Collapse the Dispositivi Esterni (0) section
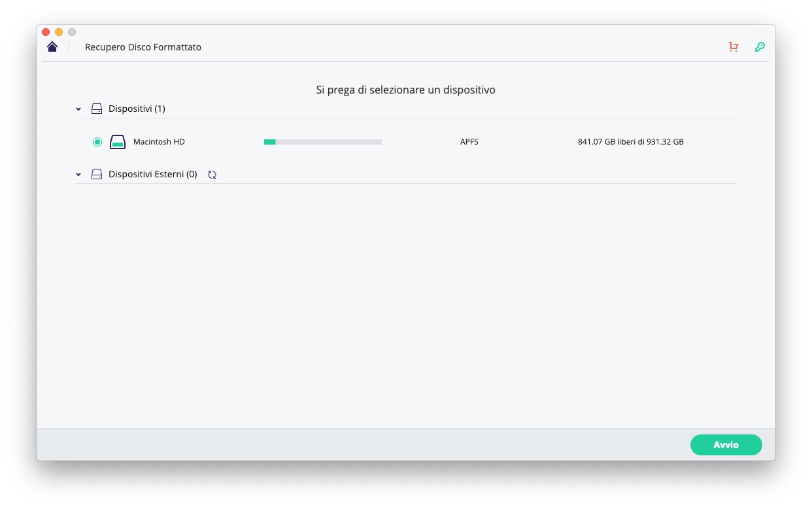This screenshot has height=509, width=812. 78,175
